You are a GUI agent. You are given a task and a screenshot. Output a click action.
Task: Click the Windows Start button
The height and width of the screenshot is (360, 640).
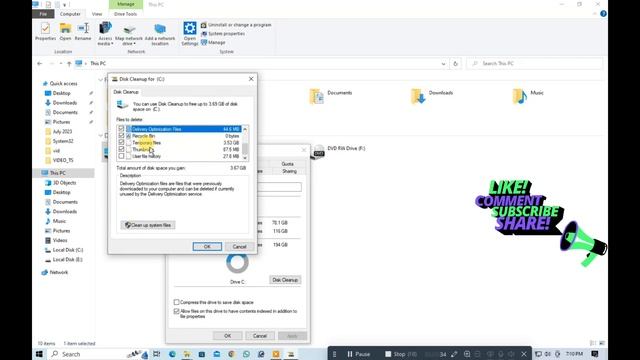click(x=40, y=354)
